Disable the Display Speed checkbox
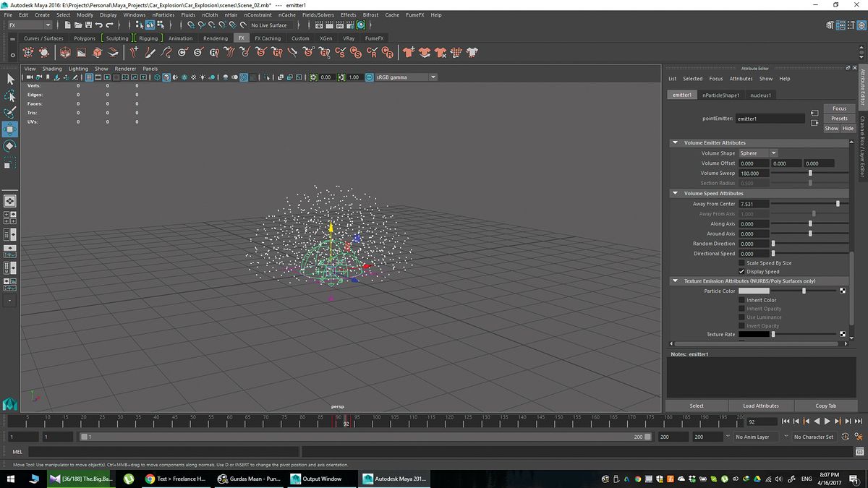Image resolution: width=868 pixels, height=488 pixels. pos(742,271)
